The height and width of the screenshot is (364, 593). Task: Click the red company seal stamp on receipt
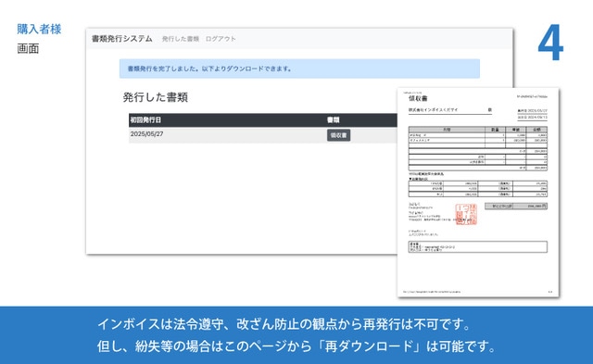click(466, 214)
